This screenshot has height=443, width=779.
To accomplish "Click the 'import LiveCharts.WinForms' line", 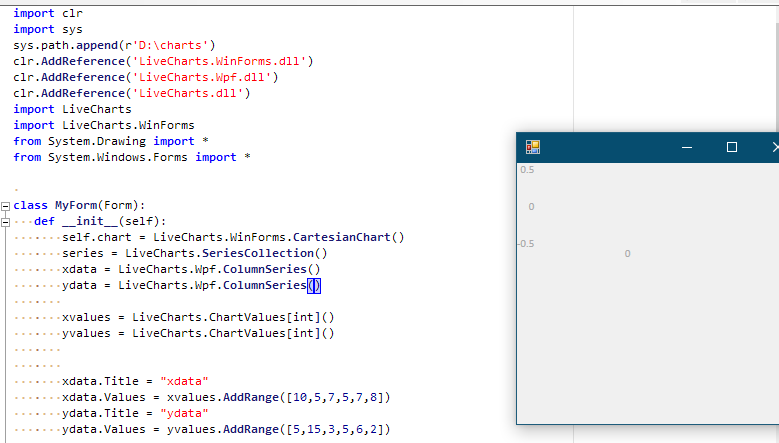I will pyautogui.click(x=104, y=125).
